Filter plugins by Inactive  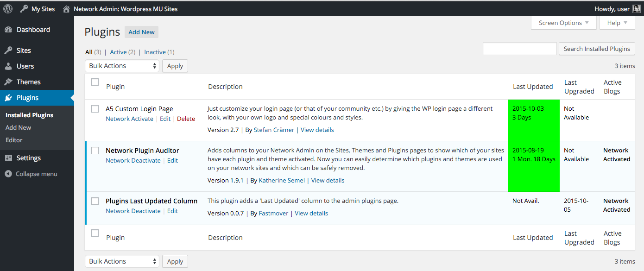155,52
